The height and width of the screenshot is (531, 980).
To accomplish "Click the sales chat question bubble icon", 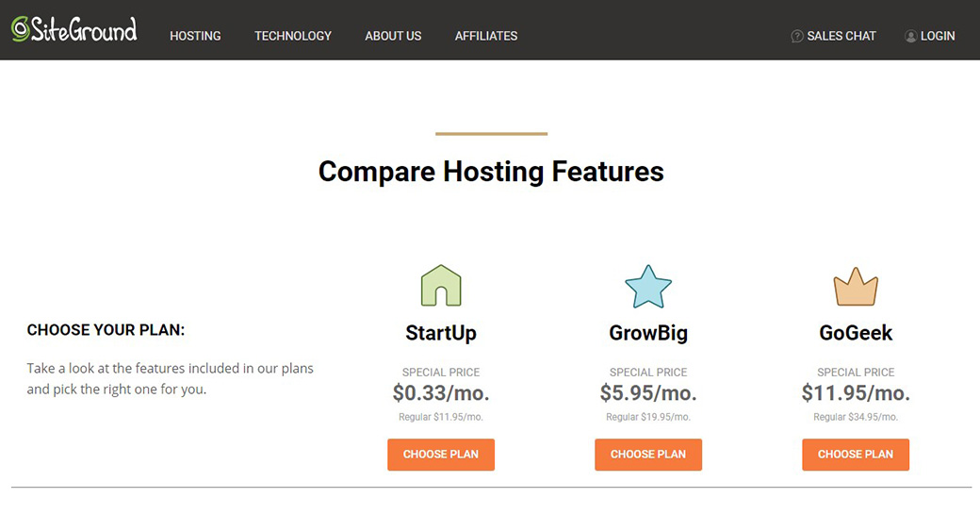I will [x=797, y=36].
